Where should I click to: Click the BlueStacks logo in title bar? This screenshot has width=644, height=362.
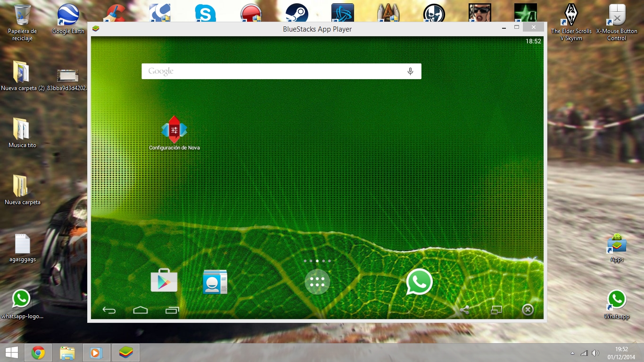96,29
